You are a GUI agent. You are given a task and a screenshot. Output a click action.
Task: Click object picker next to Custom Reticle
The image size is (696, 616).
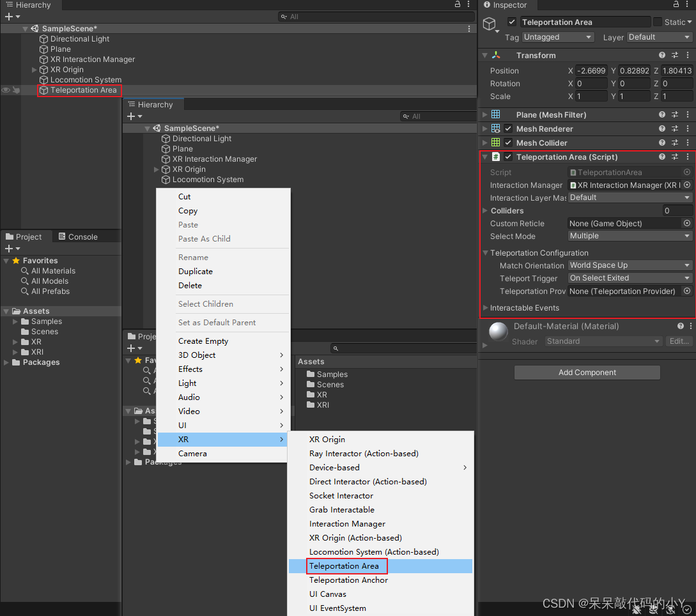687,224
